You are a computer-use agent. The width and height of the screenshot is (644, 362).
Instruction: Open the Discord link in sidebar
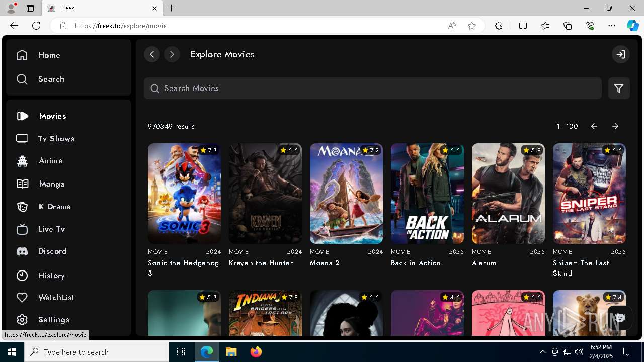coord(41,251)
